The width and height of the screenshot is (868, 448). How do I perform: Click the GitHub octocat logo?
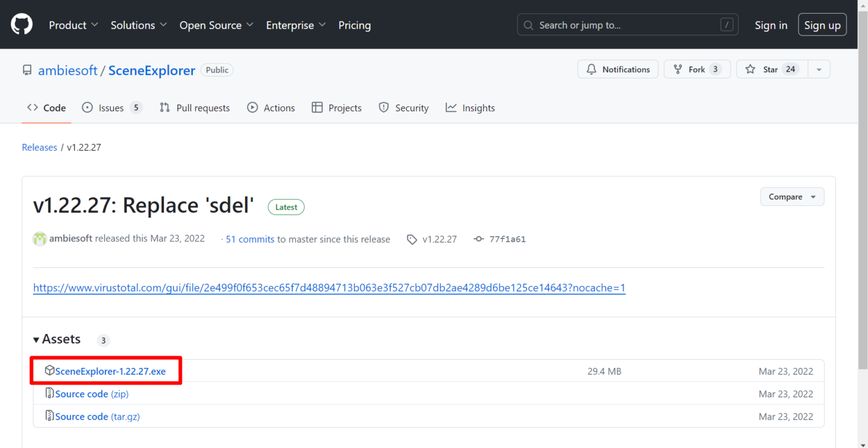(21, 24)
